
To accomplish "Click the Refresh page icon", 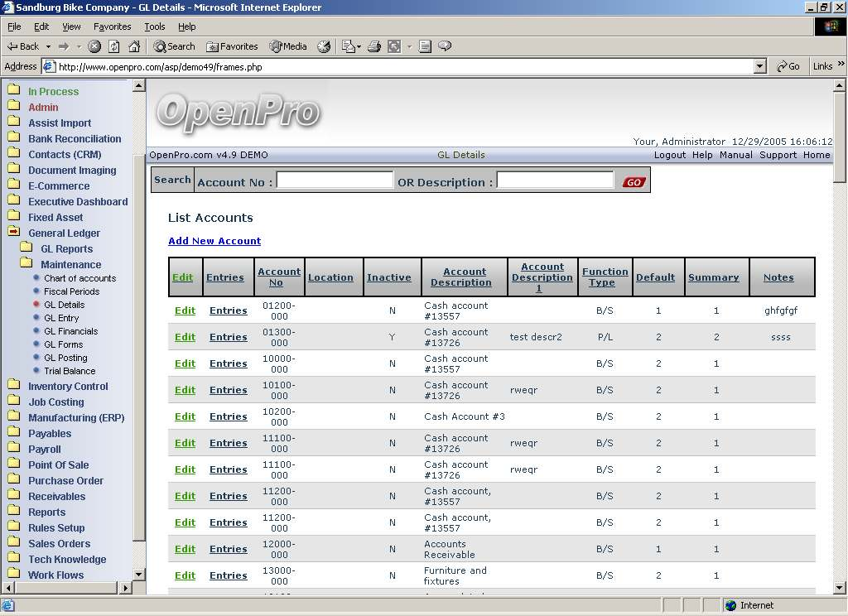I will (x=114, y=46).
